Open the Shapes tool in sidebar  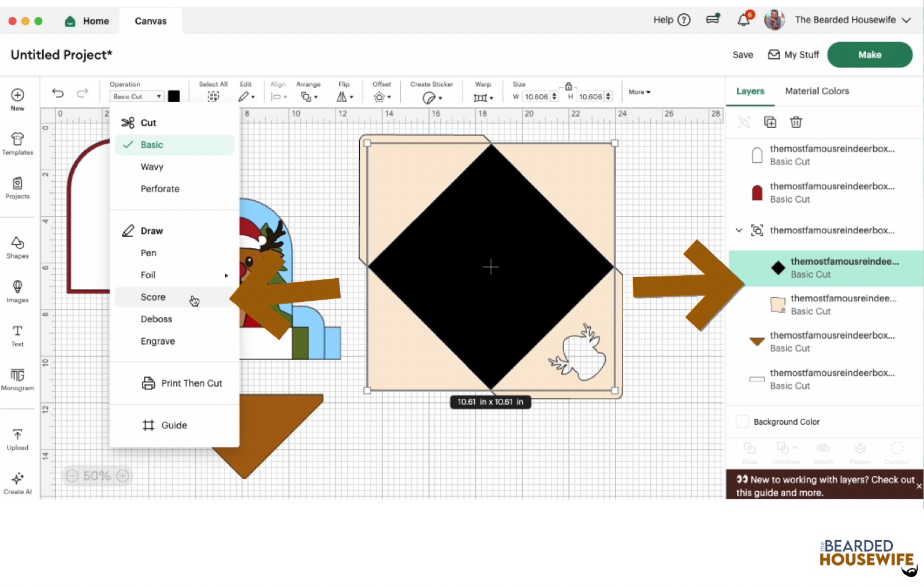[17, 247]
